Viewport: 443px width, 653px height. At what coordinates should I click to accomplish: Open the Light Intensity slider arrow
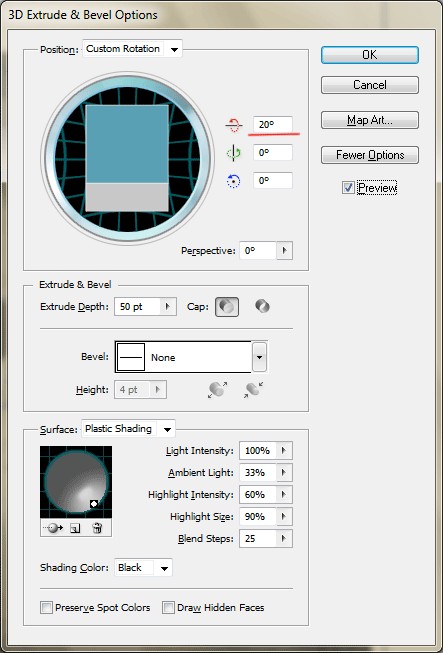pos(284,451)
